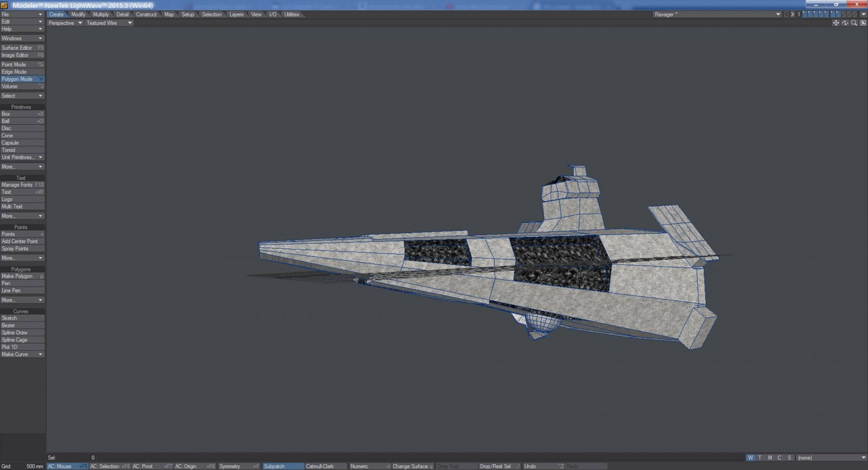Toggle AC: Mouse action center
868x470 pixels.
click(x=67, y=466)
